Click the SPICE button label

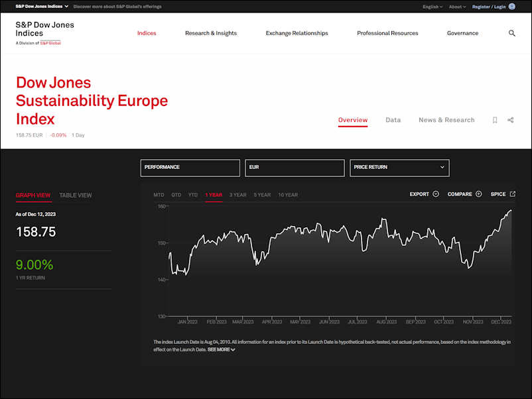coord(498,194)
